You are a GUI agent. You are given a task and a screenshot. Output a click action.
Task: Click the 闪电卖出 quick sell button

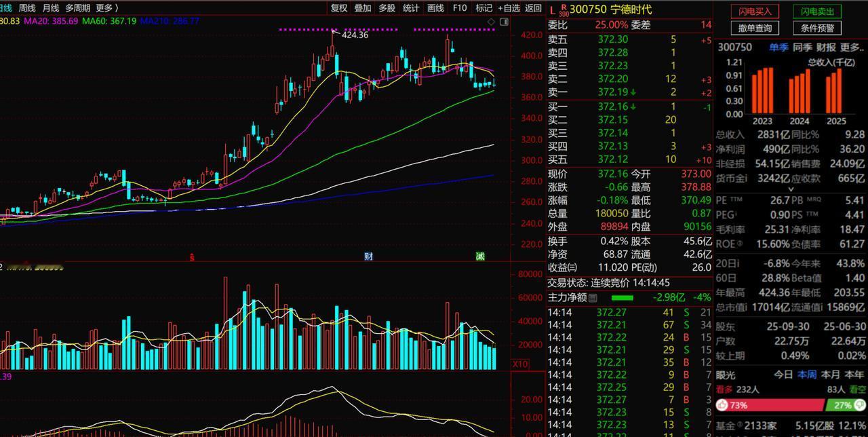point(817,12)
